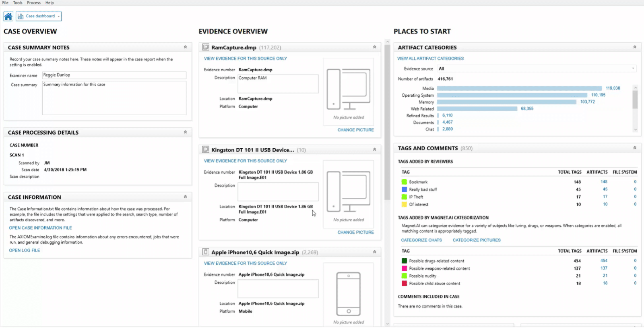Click the Kingston USB Device evidence icon
Screen dimensions: 644x328
(x=206, y=150)
